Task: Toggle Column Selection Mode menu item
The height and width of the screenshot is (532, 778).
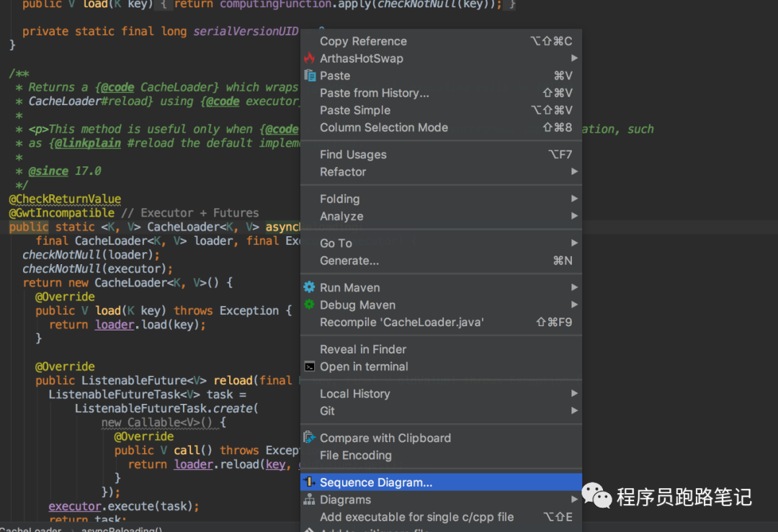Action: pyautogui.click(x=383, y=127)
